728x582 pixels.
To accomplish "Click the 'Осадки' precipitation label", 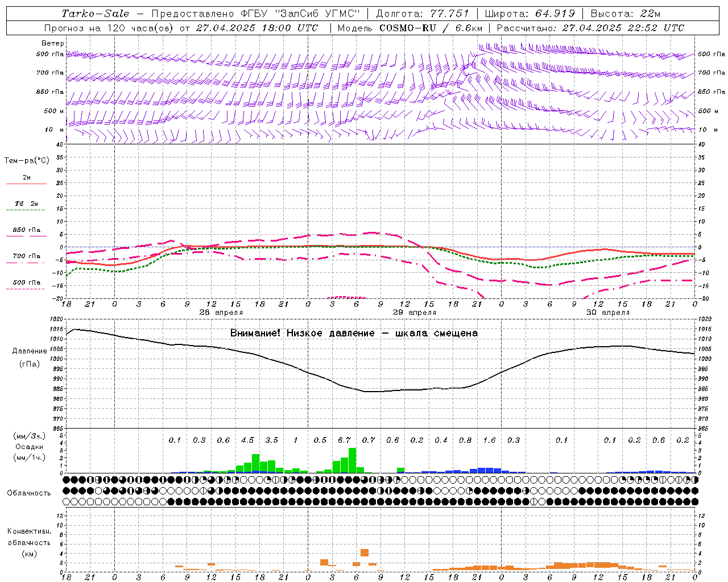I will point(30,447).
